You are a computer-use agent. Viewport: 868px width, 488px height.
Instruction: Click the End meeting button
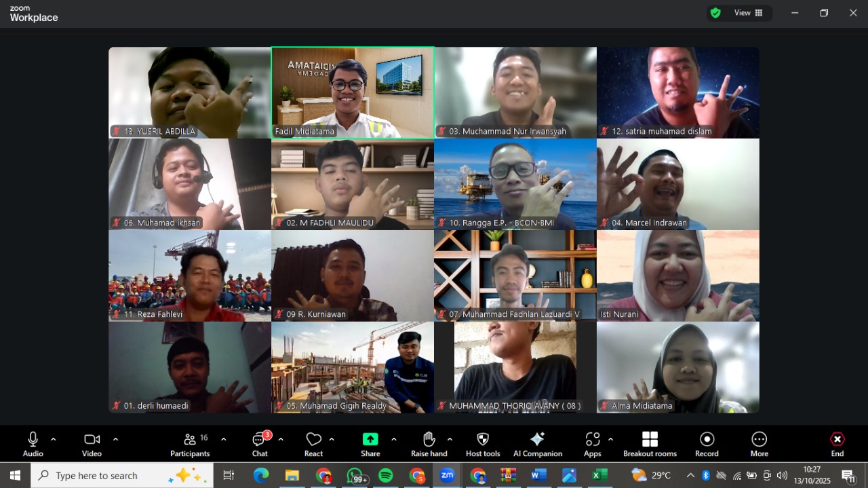pyautogui.click(x=837, y=444)
